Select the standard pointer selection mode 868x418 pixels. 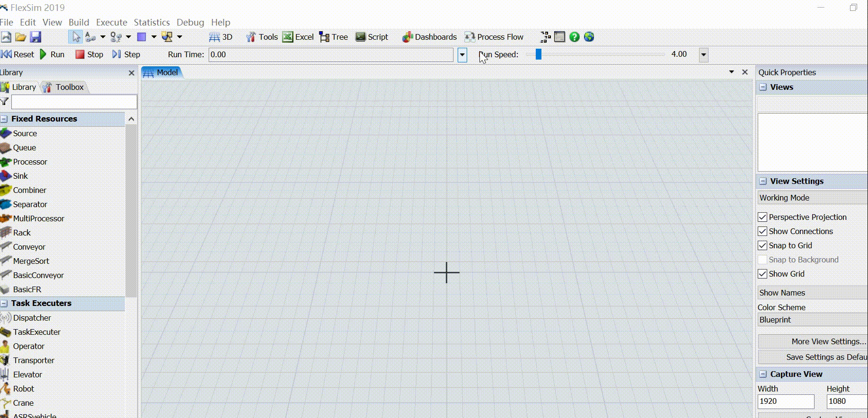[76, 37]
